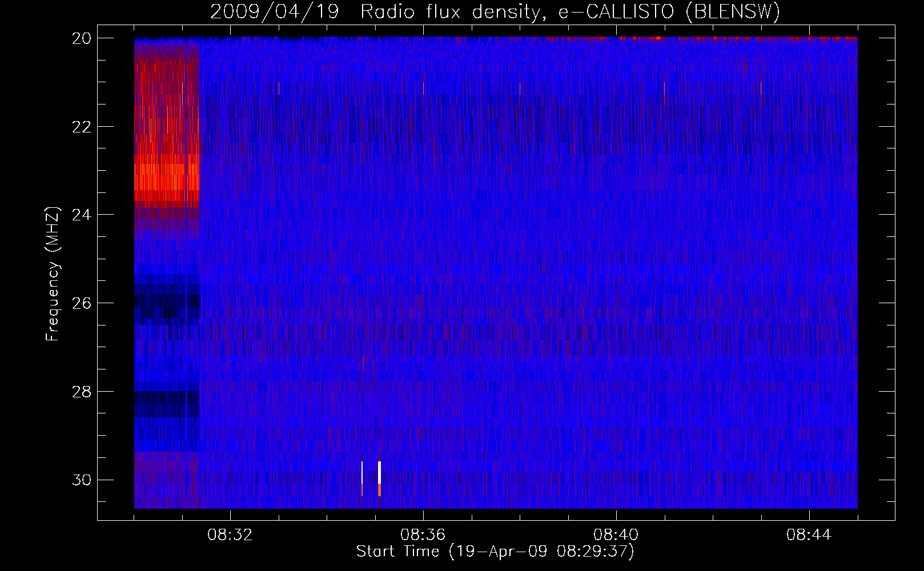Click the 24 MHz frequency tick label
Screen dimensions: 924x571
(x=82, y=215)
